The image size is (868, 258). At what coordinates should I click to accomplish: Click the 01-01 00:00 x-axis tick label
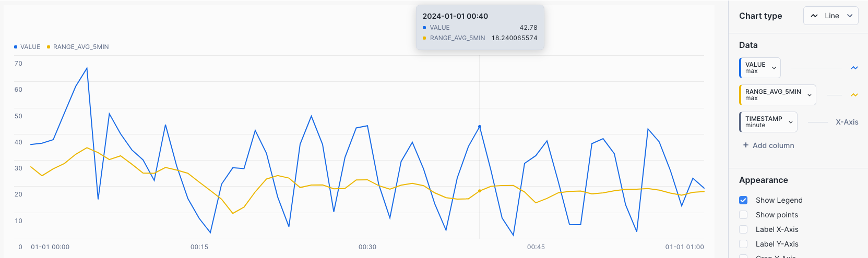pos(50,247)
